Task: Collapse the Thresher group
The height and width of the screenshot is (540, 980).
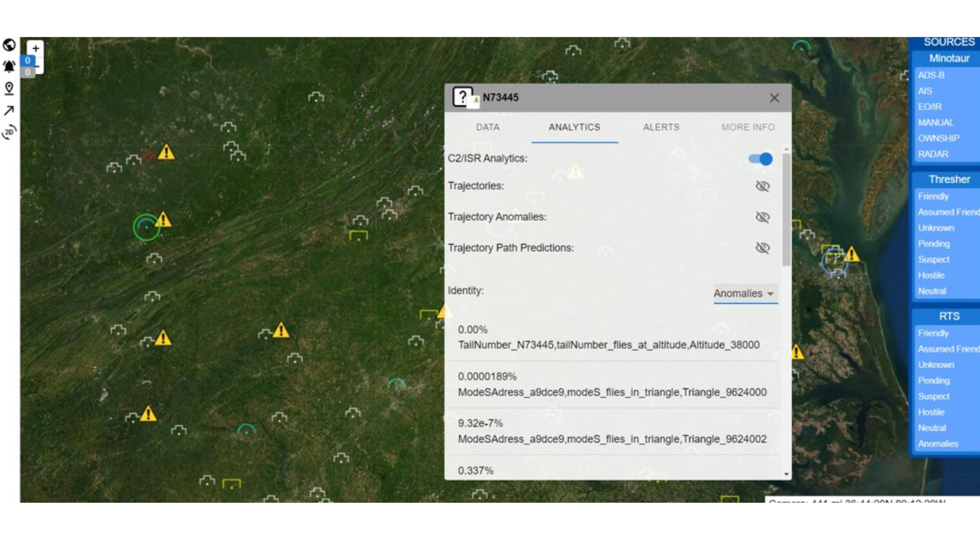Action: (x=949, y=180)
